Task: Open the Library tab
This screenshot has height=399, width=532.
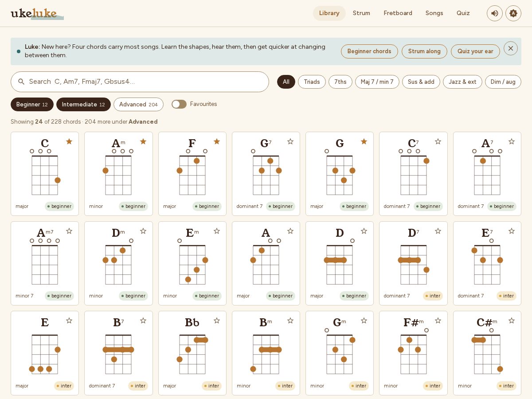Action: (x=329, y=13)
